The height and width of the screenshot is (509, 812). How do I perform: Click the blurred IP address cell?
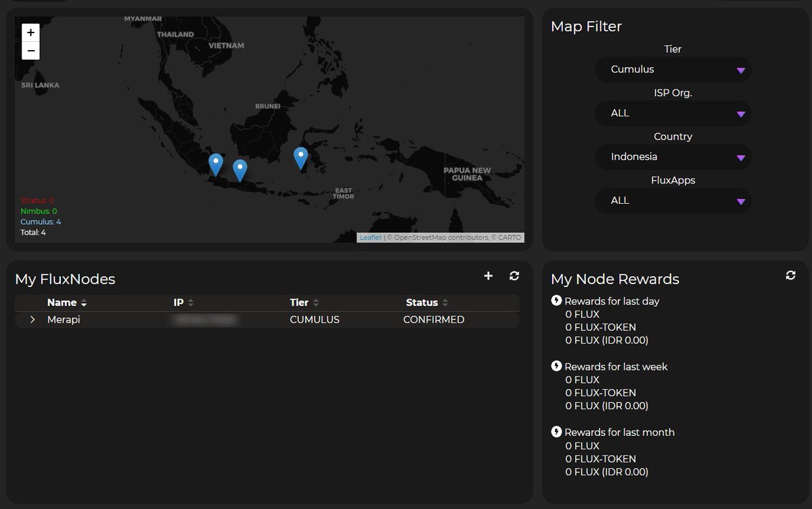tap(204, 319)
